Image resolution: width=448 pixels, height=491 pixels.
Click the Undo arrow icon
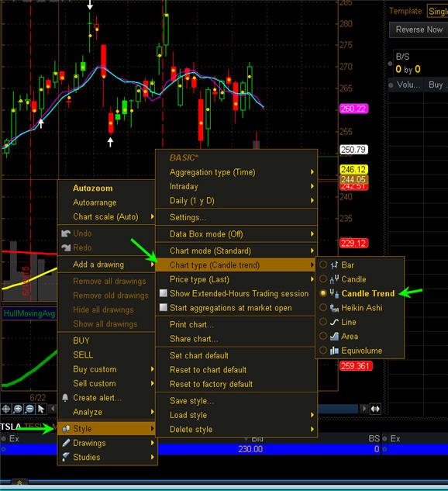click(66, 233)
